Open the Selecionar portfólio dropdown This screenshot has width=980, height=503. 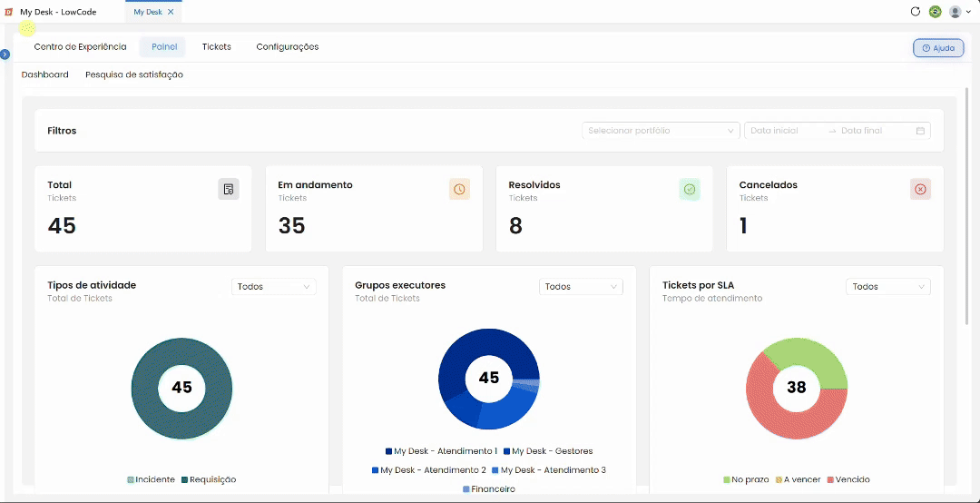[661, 131]
